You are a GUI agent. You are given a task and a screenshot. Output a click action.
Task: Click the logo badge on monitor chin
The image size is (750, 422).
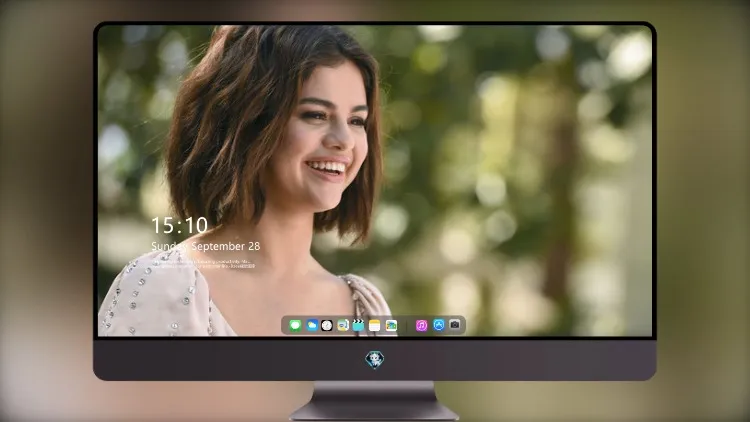(x=375, y=360)
